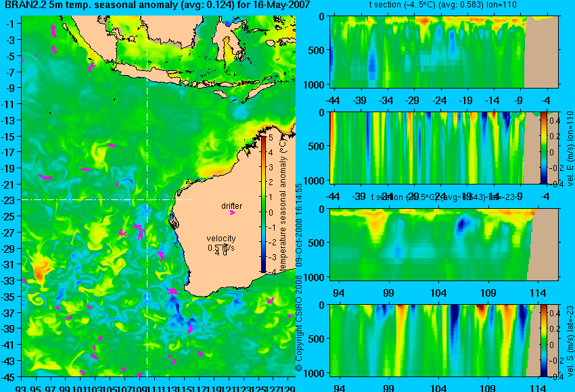Open the temperature section plot at lon=110
The width and height of the screenshot is (575, 392).
[444, 51]
